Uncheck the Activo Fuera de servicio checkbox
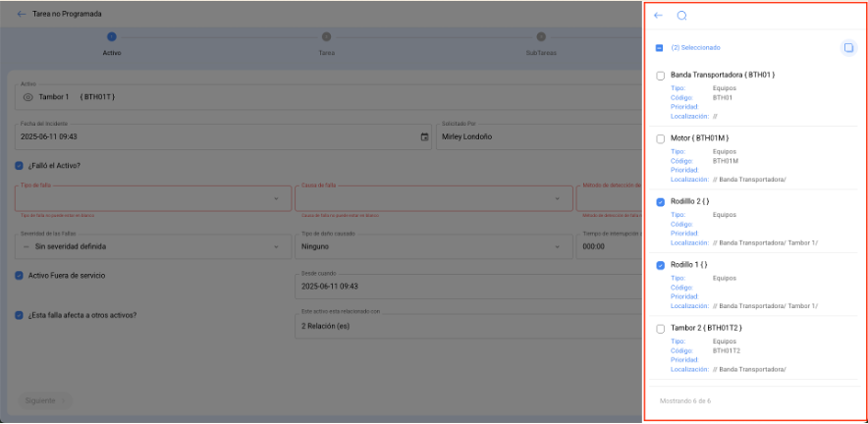 20,276
